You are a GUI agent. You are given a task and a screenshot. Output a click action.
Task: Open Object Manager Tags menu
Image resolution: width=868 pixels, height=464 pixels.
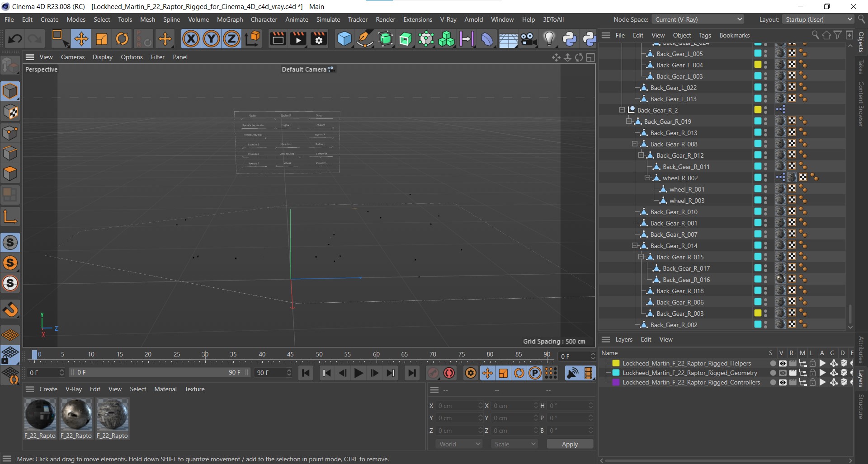[705, 35]
